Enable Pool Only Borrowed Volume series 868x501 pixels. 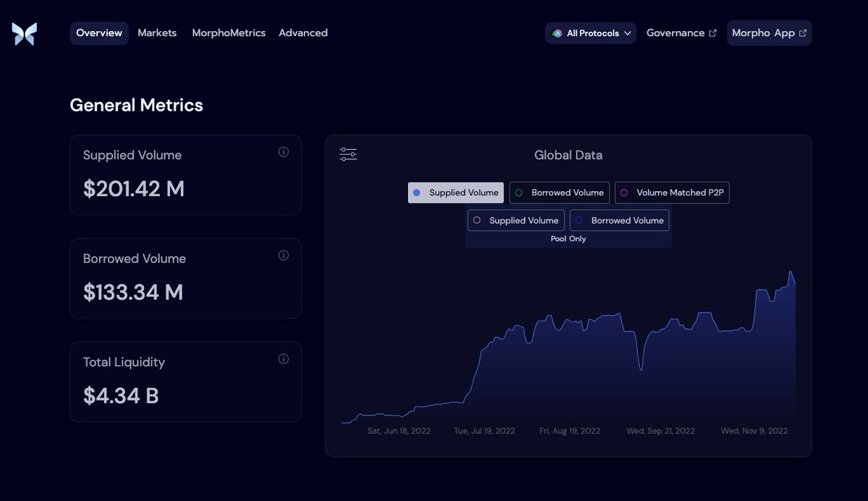click(x=619, y=220)
